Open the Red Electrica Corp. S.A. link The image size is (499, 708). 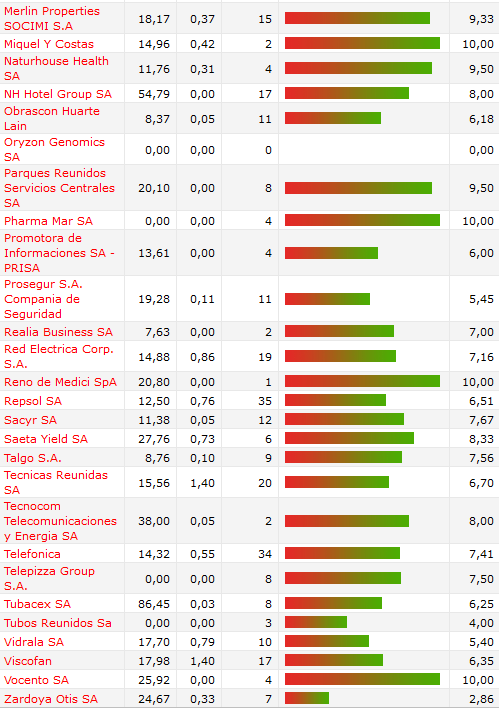[59, 357]
